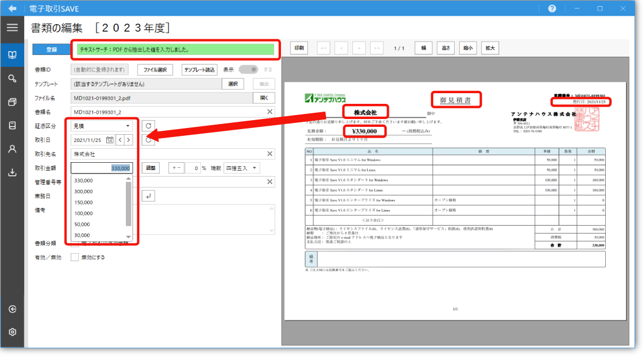Toggle the 表示 switch
Screen dimensions: 644x357
tap(248, 70)
